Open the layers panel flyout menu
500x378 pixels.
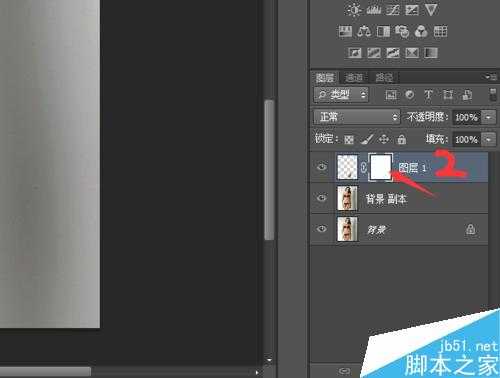click(491, 77)
